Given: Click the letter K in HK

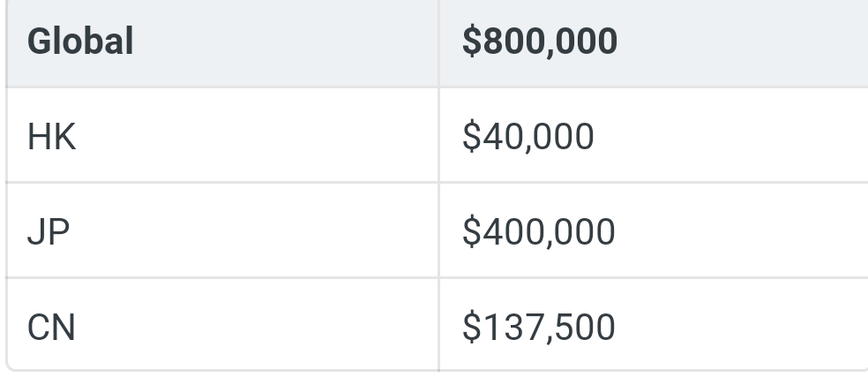Looking at the screenshot, I should 66,137.
